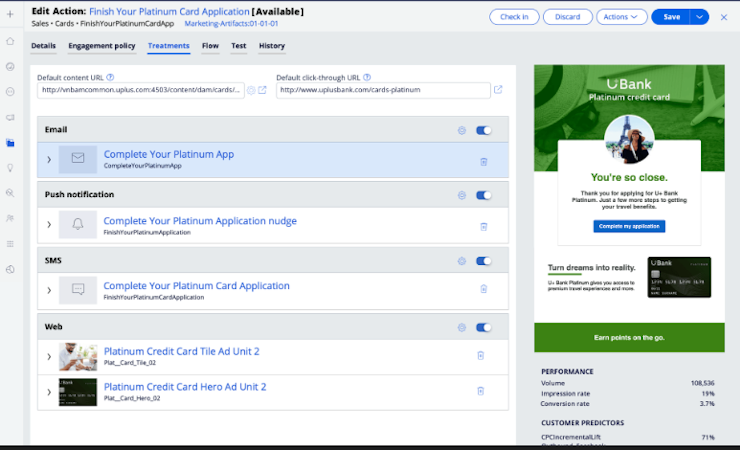Switch to the Flow tab
740x450 pixels.
(x=210, y=46)
